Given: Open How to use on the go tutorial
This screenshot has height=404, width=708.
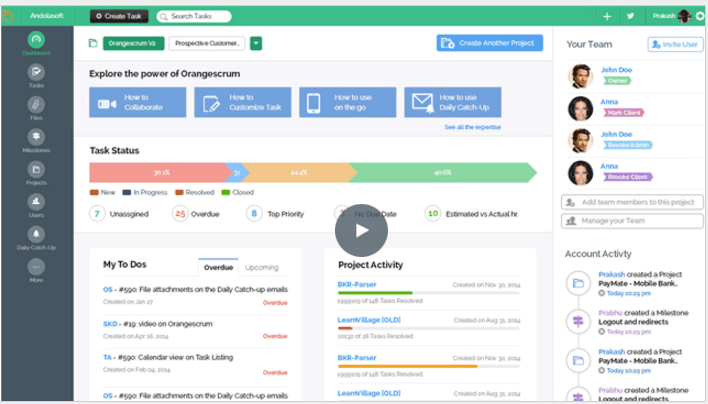Looking at the screenshot, I should click(x=348, y=102).
